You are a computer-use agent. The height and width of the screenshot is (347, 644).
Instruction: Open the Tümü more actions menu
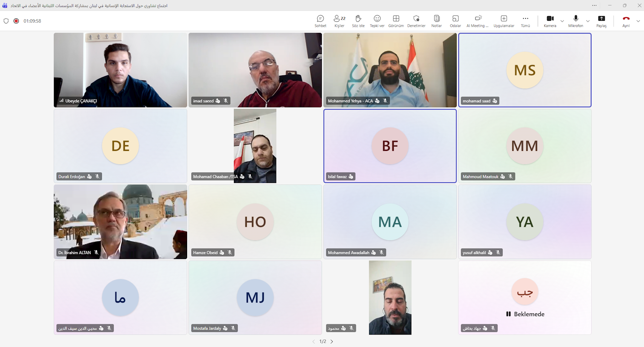(x=525, y=21)
